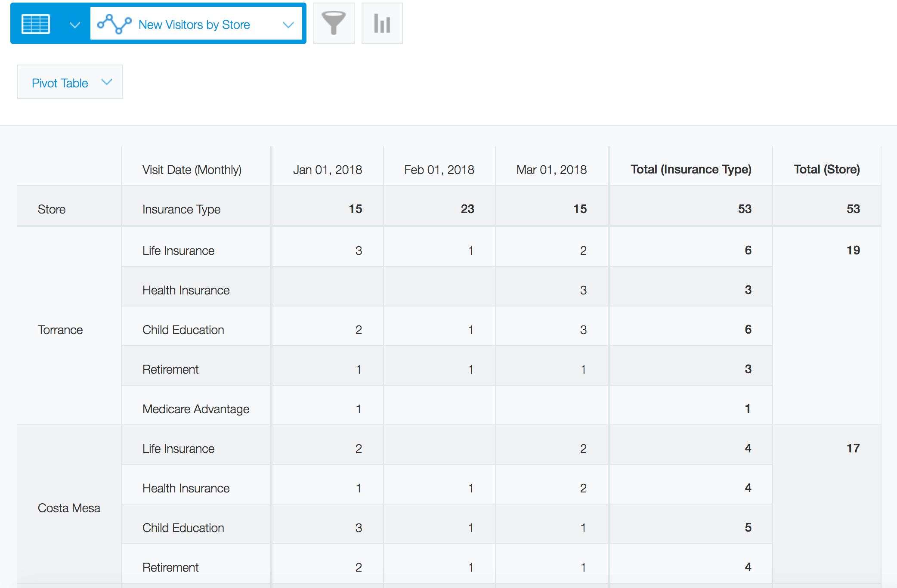The width and height of the screenshot is (897, 588).
Task: Click Torrance Medicare Advantage row label
Action: (x=196, y=409)
